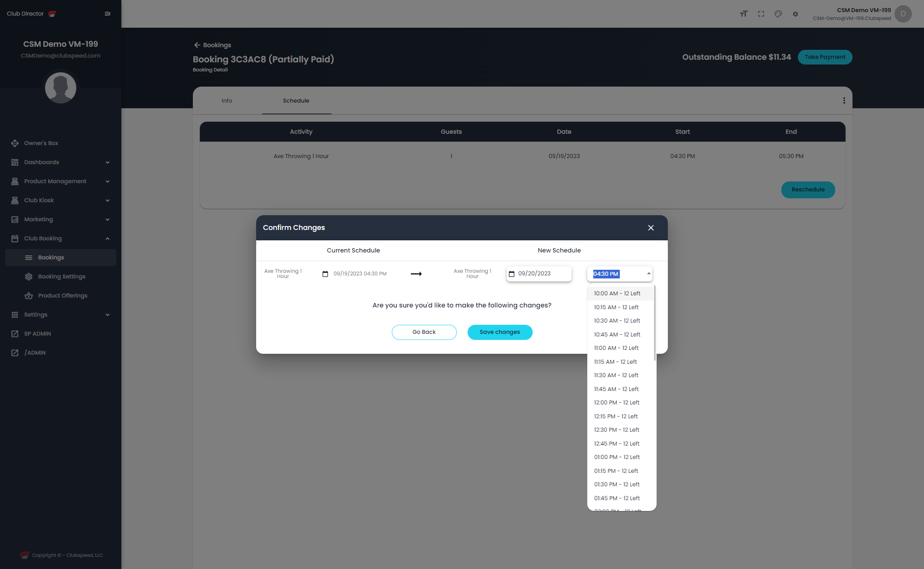Expand the Dashboards menu
This screenshot has height=569, width=924.
61,162
